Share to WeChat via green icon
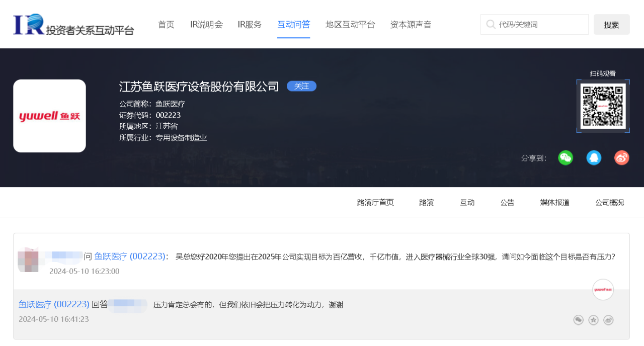 [566, 158]
